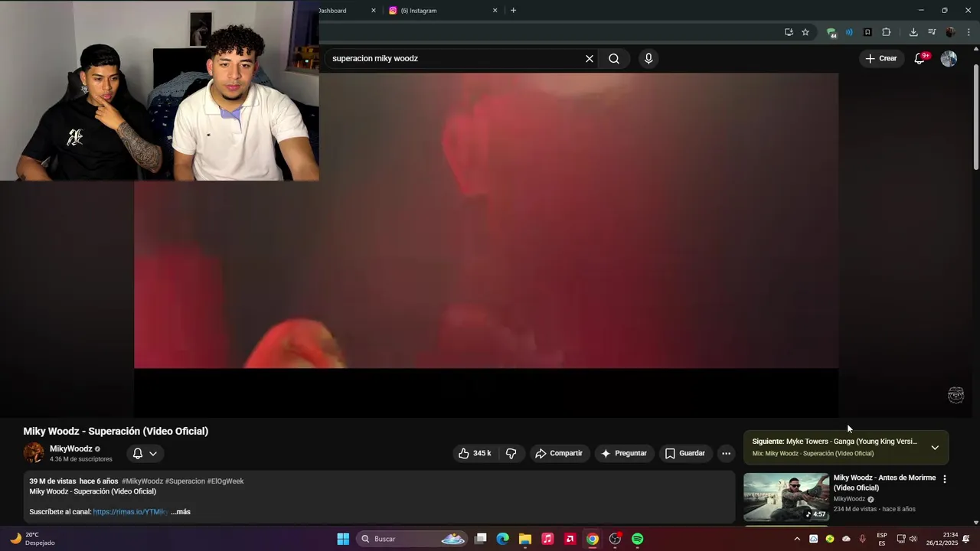Open the rimas.io subscribe link

(130, 511)
